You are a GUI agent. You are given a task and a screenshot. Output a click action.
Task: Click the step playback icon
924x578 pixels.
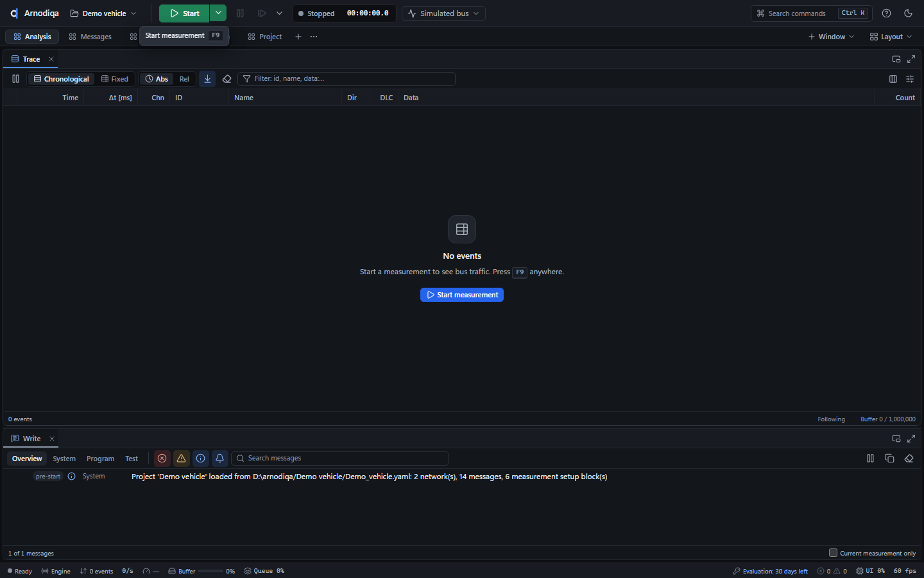point(262,13)
